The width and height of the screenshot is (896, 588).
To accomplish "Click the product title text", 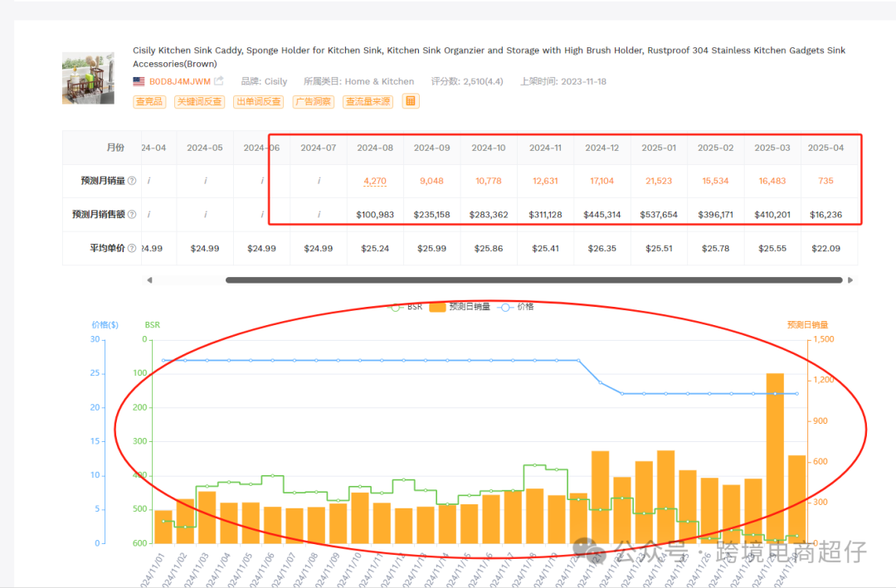I will 489,56.
